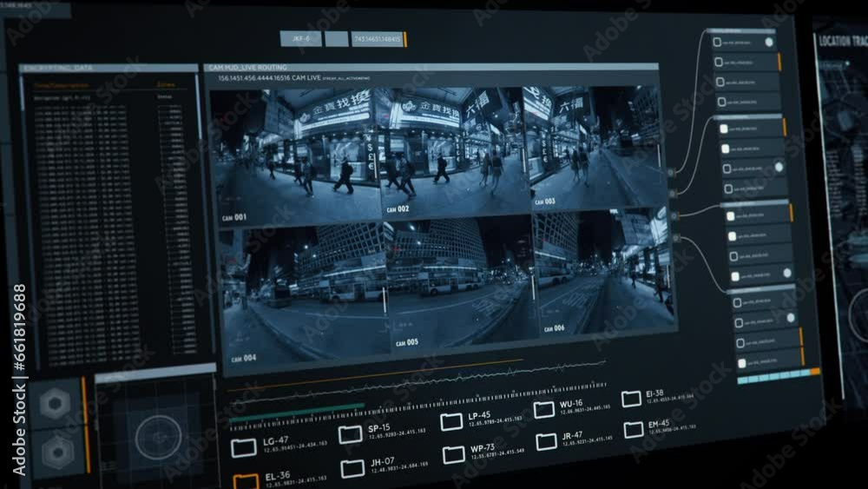Screen dimensions: 868x489
Task: Click the Location Tracking window title
Action: click(843, 41)
